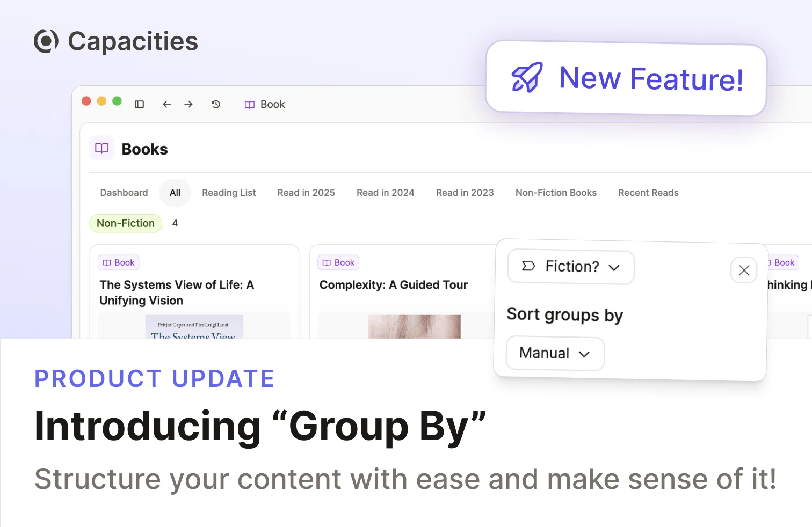Click the green macOS window button
This screenshot has width=812, height=527.
point(117,101)
